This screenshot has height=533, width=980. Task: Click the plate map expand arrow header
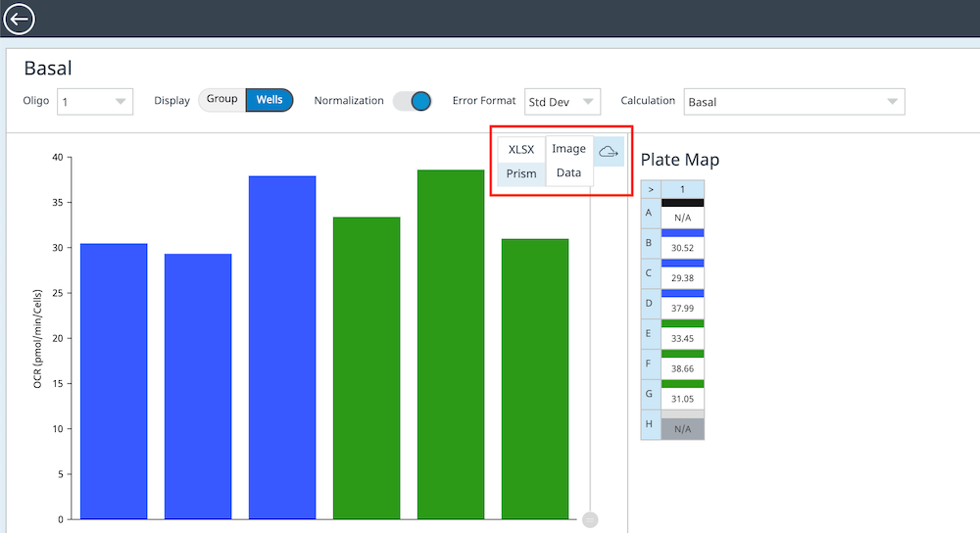pos(651,189)
